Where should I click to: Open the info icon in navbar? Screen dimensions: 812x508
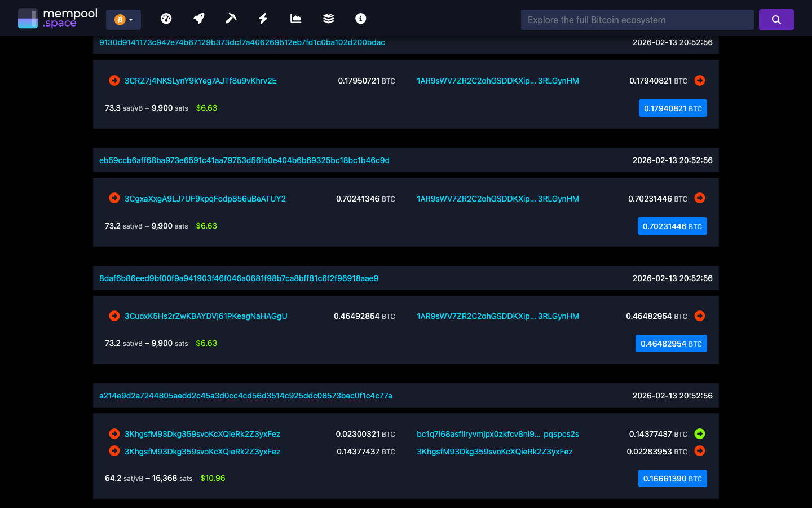pos(360,18)
